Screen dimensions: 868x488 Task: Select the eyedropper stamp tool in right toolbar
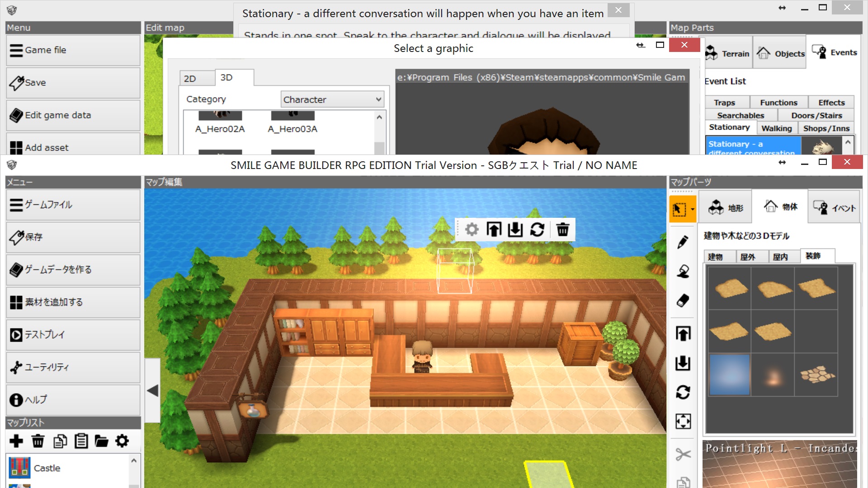[683, 271]
